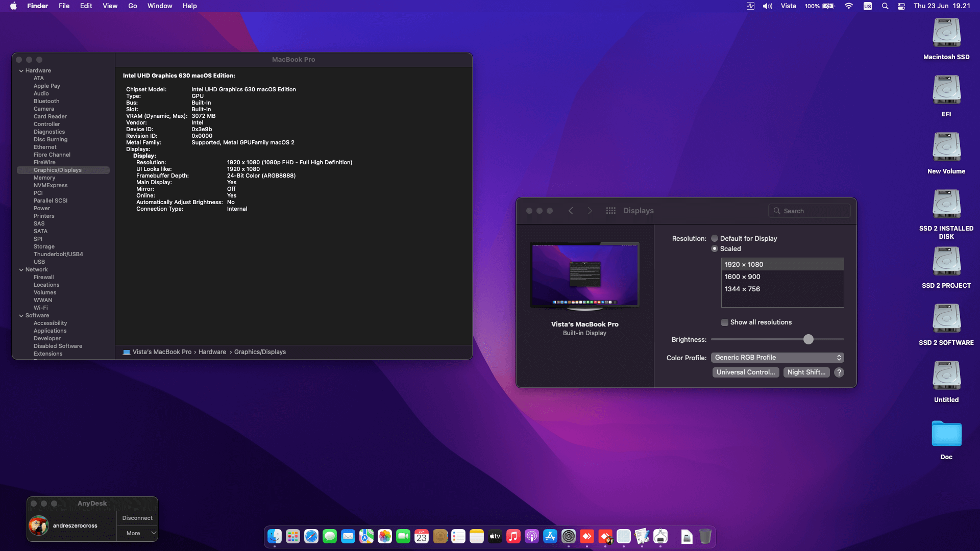Open Finder from the Dock

point(275,536)
